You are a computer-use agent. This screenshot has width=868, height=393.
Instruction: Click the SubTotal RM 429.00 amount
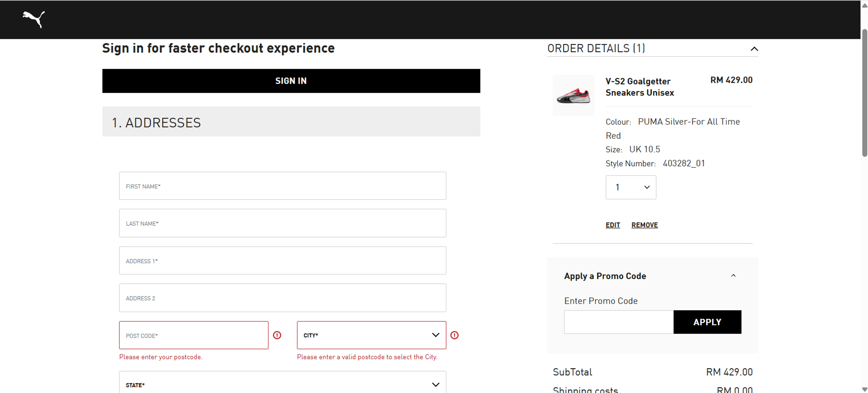(729, 372)
